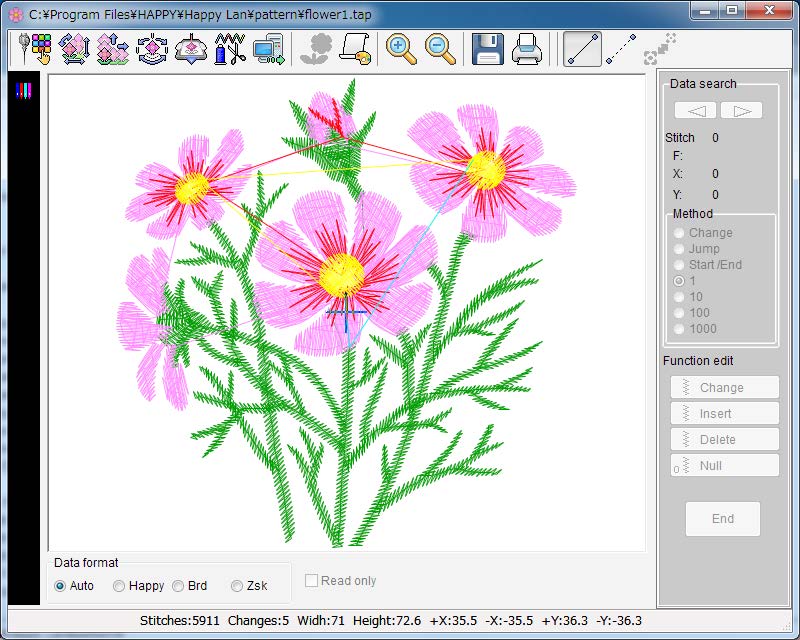Select the dotted line stitch display icon
The width and height of the screenshot is (800, 640).
click(621, 48)
